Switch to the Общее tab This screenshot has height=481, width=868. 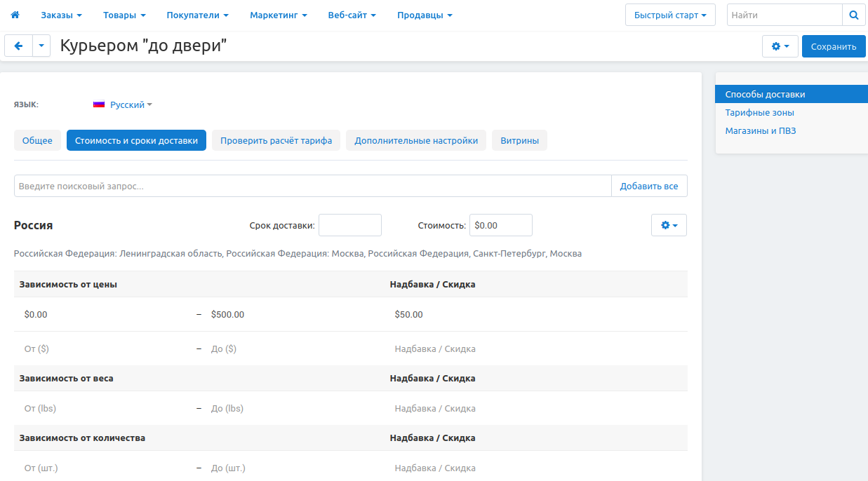[37, 140]
